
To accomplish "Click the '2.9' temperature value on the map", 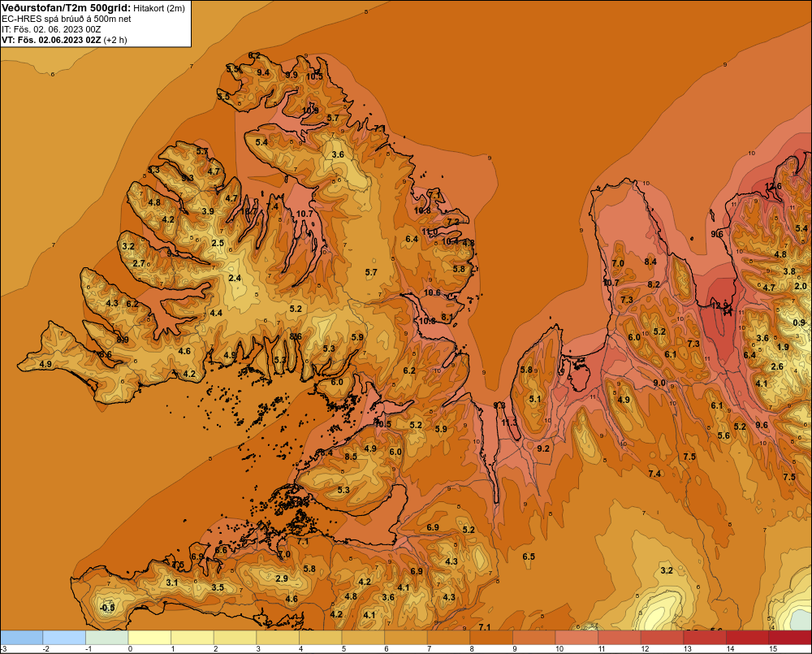I will [282, 578].
